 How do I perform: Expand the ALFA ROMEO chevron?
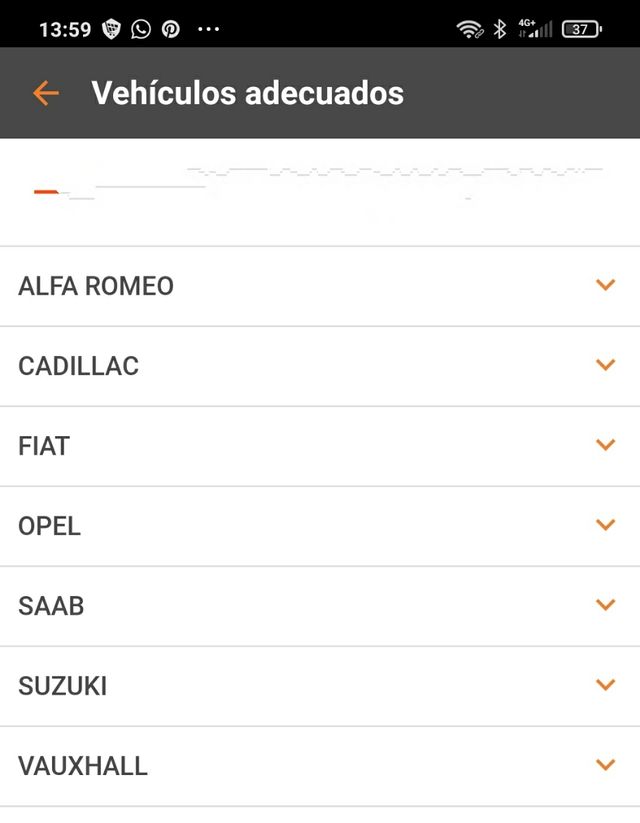605,285
